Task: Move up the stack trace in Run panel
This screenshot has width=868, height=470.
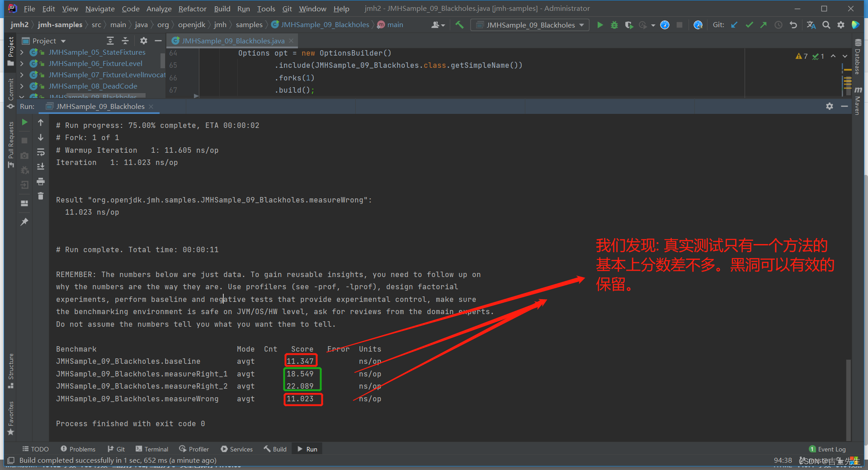Action: coord(41,122)
